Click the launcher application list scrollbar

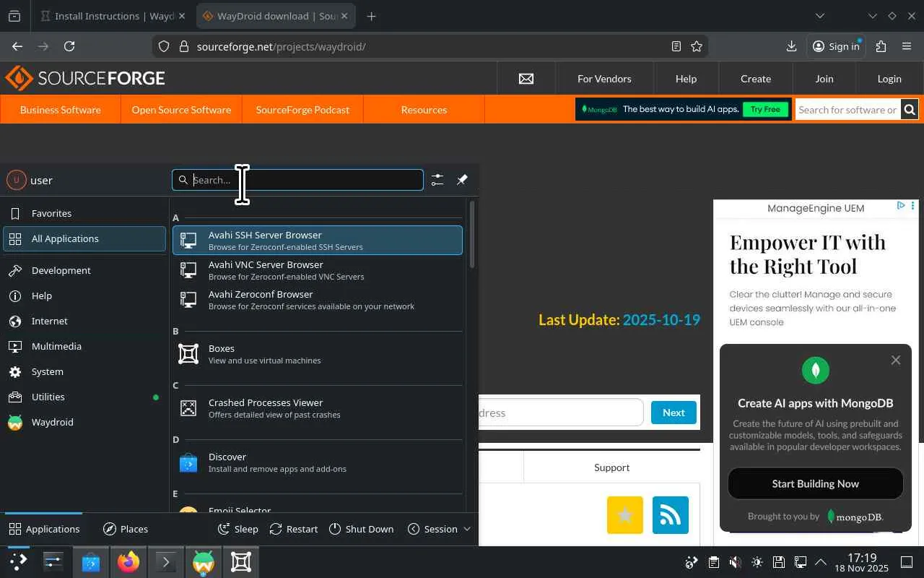[x=472, y=235]
